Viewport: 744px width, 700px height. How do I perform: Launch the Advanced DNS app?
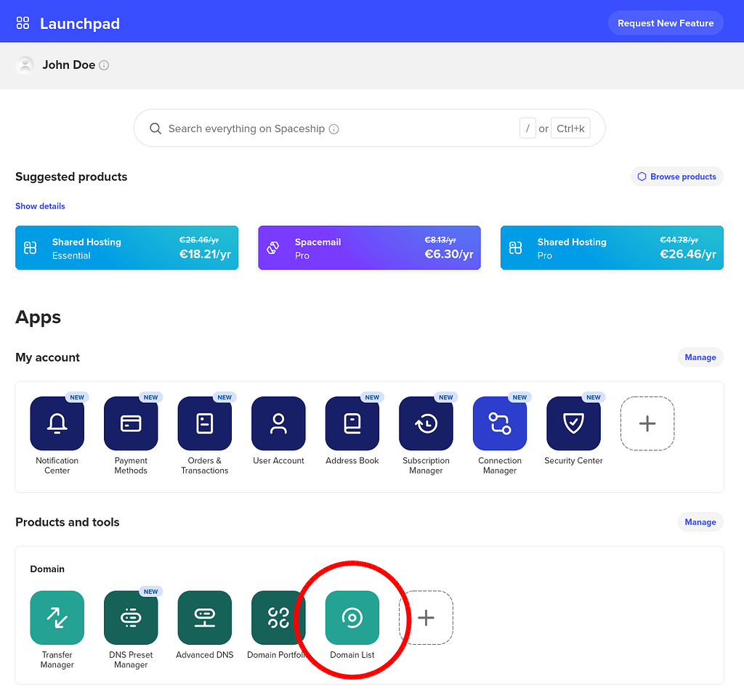(x=205, y=618)
